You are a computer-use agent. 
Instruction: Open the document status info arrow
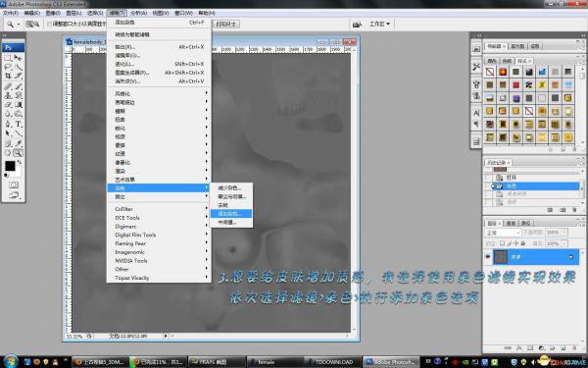coord(166,336)
